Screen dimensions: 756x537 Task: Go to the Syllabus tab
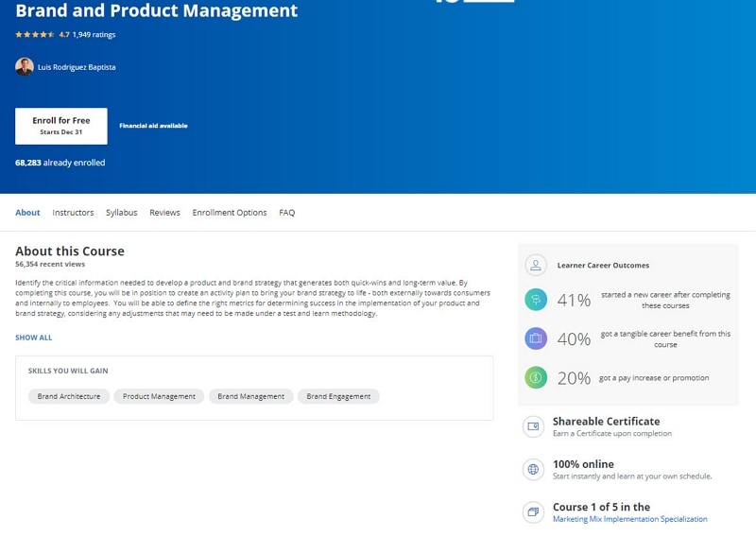coord(121,213)
